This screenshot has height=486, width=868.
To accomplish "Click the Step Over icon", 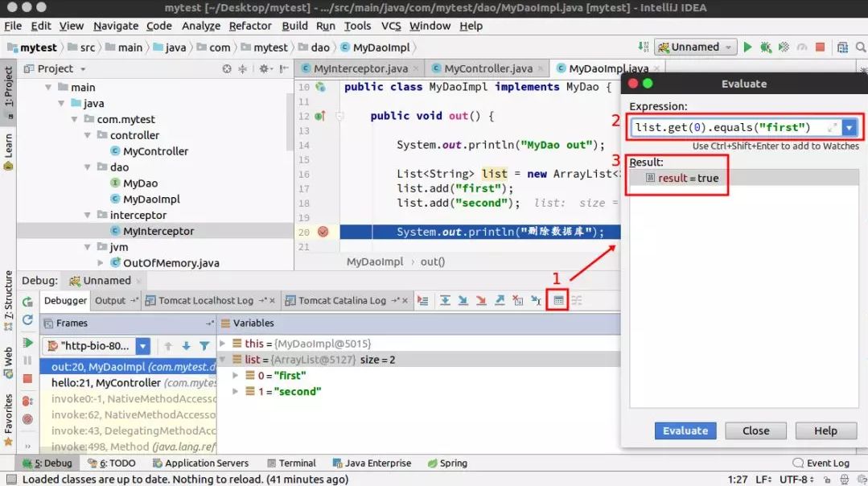I will tap(445, 301).
